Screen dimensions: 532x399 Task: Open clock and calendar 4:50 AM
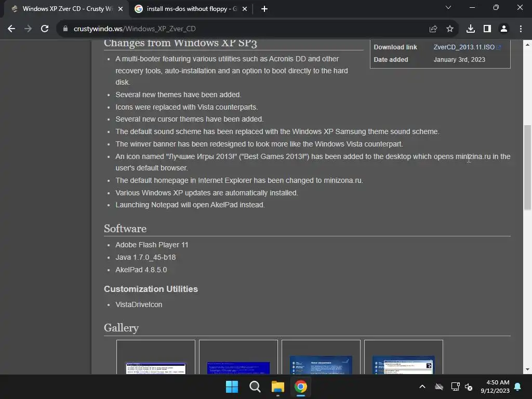(x=495, y=387)
